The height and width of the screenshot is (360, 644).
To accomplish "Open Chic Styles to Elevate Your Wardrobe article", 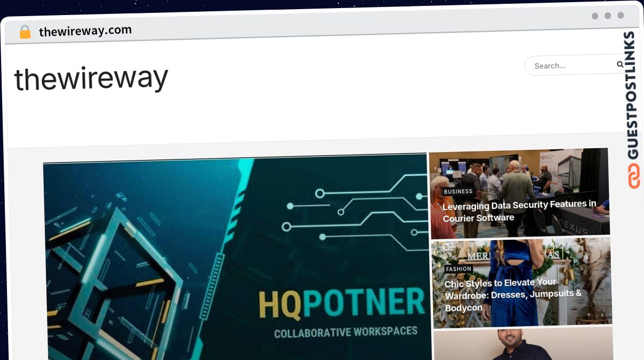I will 513,295.
